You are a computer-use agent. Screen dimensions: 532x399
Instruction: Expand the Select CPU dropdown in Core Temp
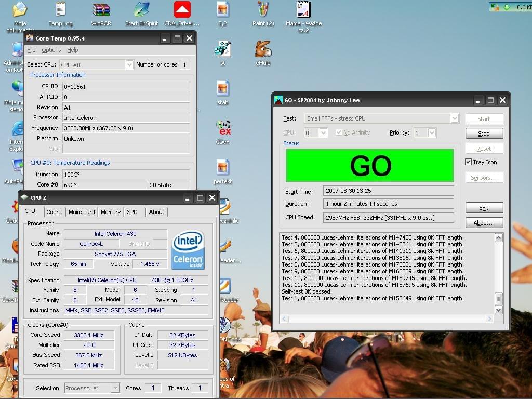click(x=129, y=64)
